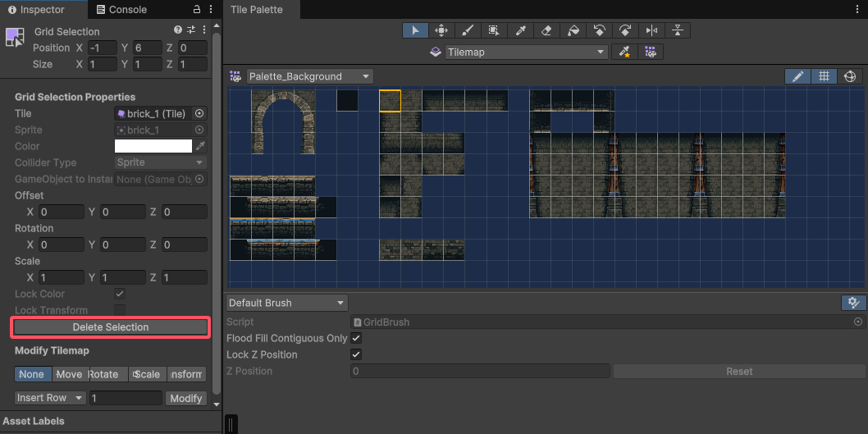
Task: Click the brush settings wrench icon
Action: point(853,303)
